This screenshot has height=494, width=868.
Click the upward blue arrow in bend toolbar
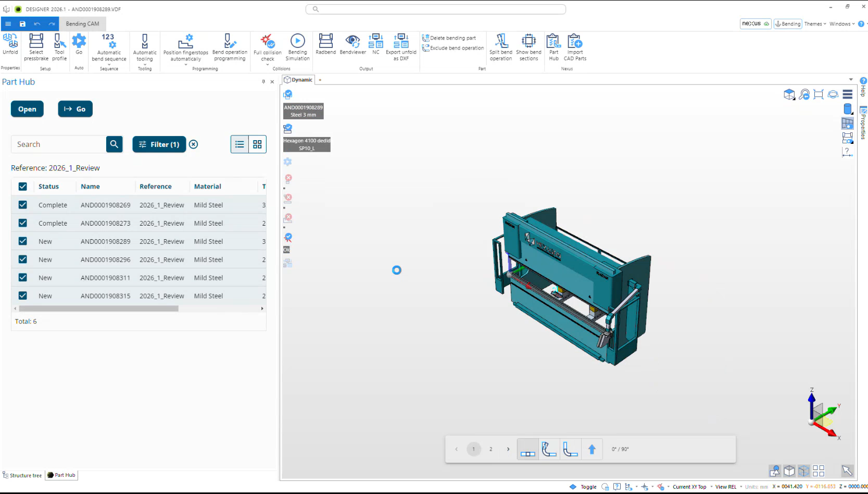592,449
